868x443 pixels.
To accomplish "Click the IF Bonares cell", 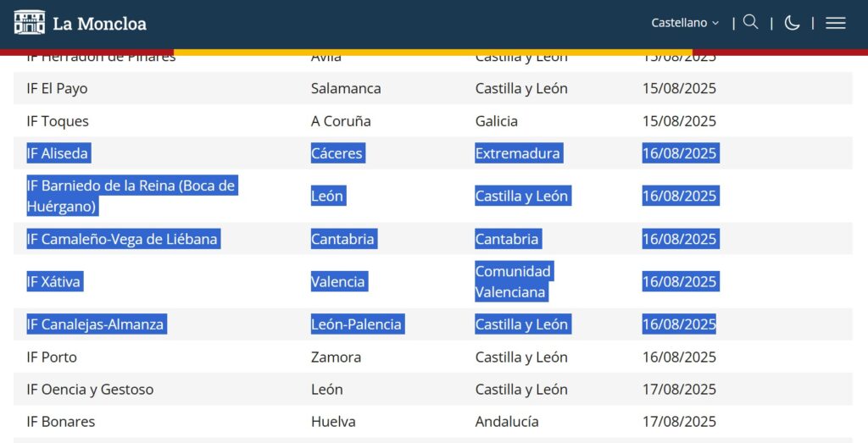I will point(61,421).
